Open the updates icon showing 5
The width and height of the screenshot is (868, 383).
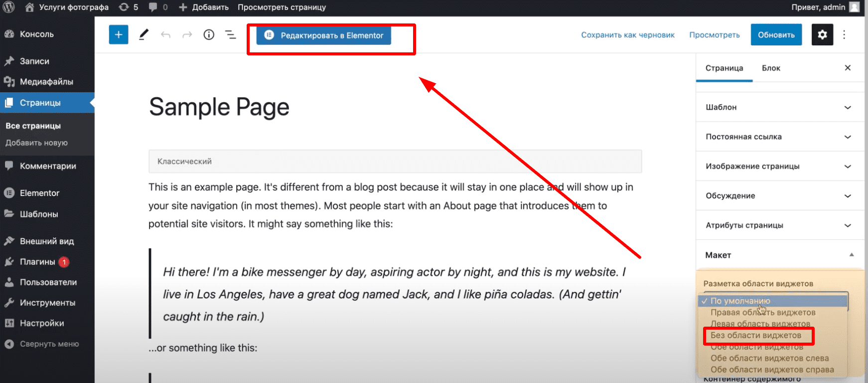(x=129, y=7)
